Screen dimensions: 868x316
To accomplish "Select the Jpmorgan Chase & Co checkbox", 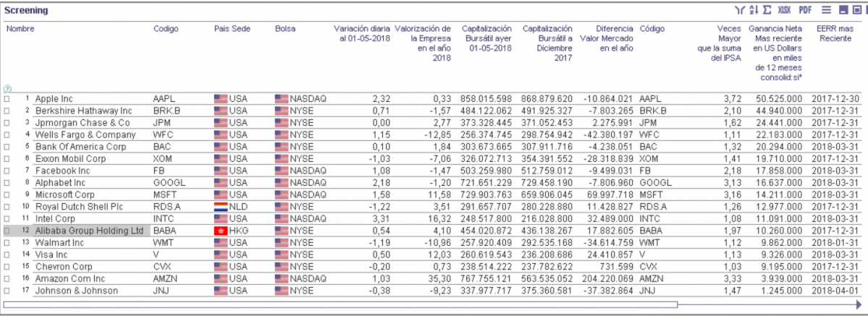I will [7, 123].
